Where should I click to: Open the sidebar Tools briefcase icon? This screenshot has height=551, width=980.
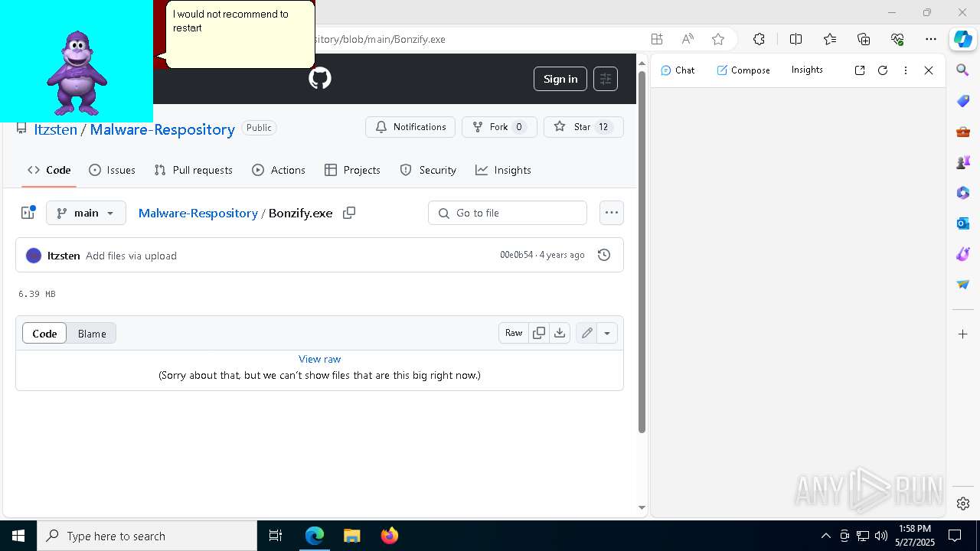(963, 132)
